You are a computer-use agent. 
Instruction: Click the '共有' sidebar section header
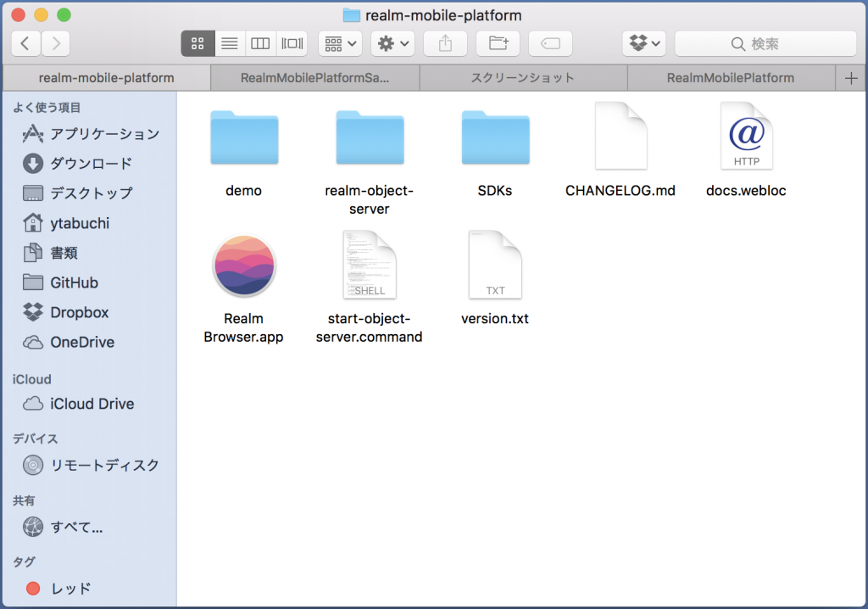pos(24,501)
